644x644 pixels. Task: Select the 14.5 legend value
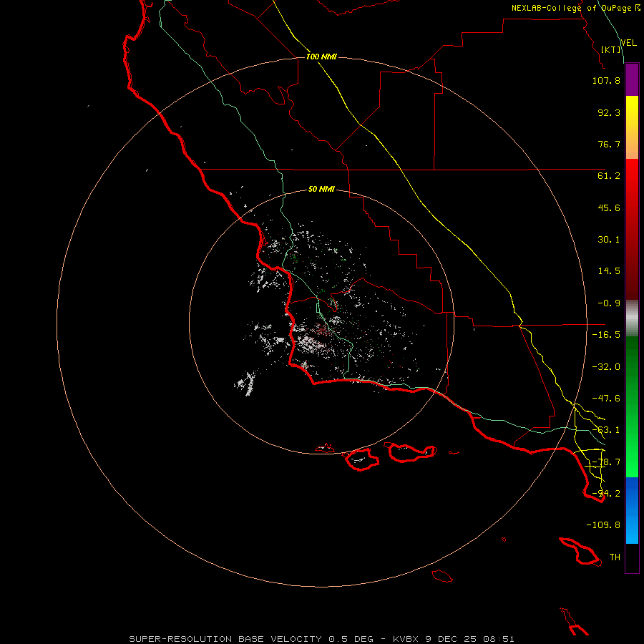tap(609, 271)
